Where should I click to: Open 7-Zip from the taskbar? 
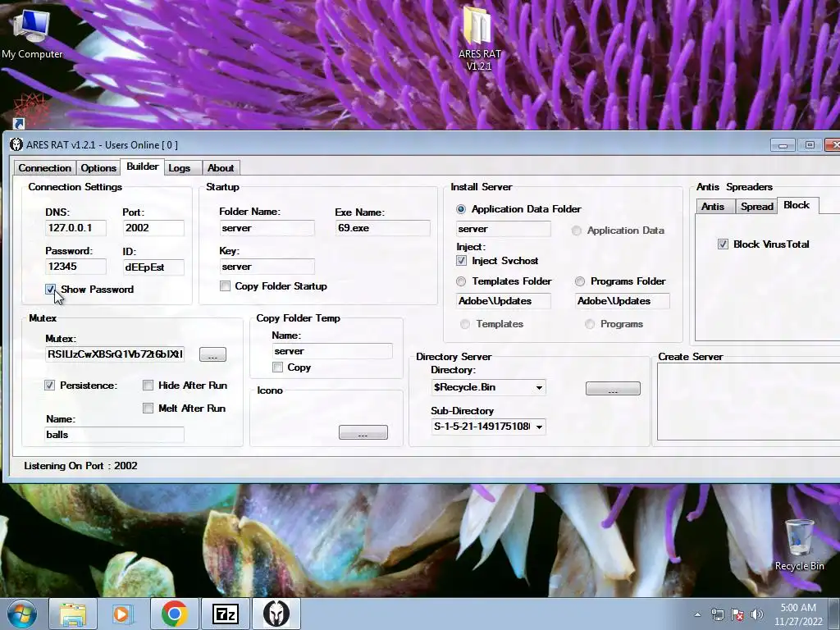(225, 614)
